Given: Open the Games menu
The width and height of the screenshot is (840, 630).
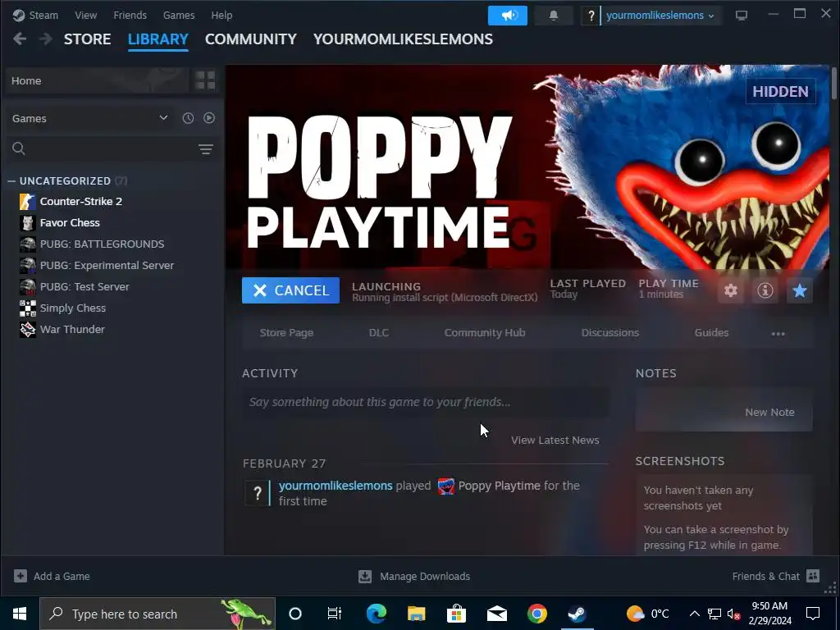Looking at the screenshot, I should [179, 15].
